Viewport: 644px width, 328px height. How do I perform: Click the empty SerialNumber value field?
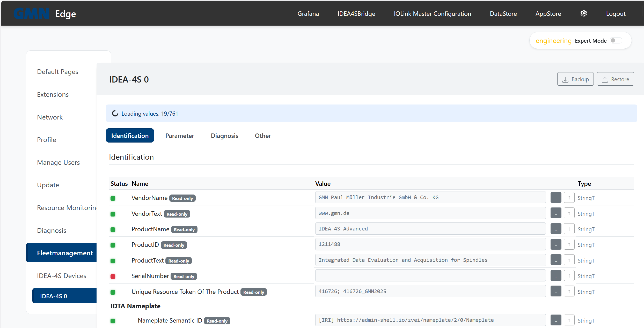[430, 276]
